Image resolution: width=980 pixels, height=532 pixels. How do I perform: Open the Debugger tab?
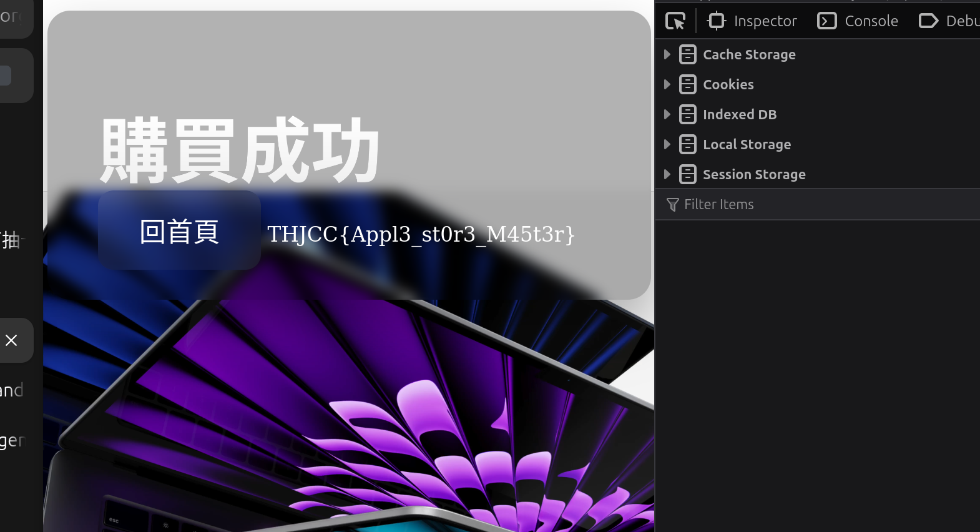pyautogui.click(x=949, y=21)
